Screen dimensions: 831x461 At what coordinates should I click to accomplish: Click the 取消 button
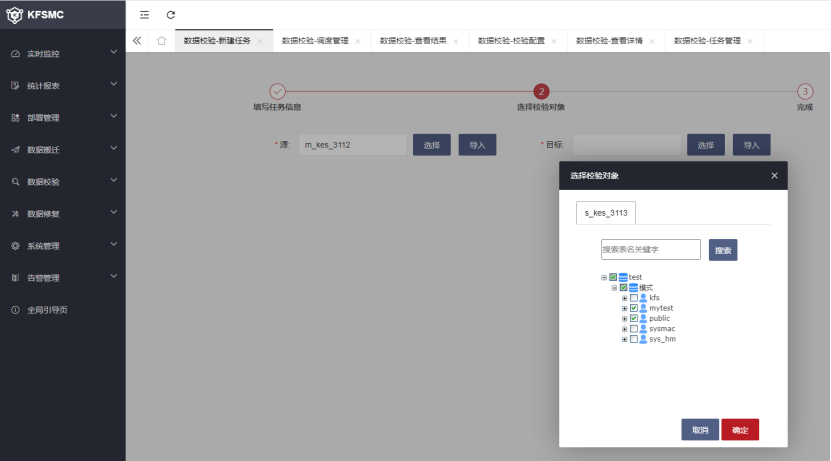coord(700,430)
